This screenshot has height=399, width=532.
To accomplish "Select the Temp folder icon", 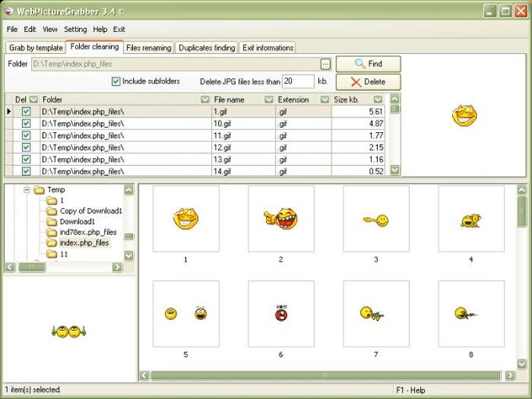I will 39,190.
